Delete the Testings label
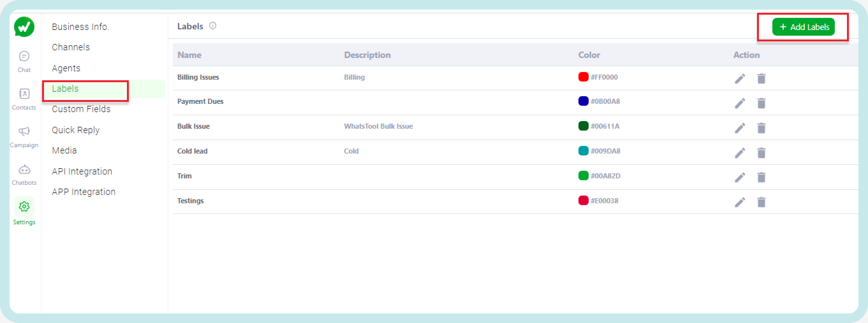This screenshot has width=868, height=323. pos(761,202)
